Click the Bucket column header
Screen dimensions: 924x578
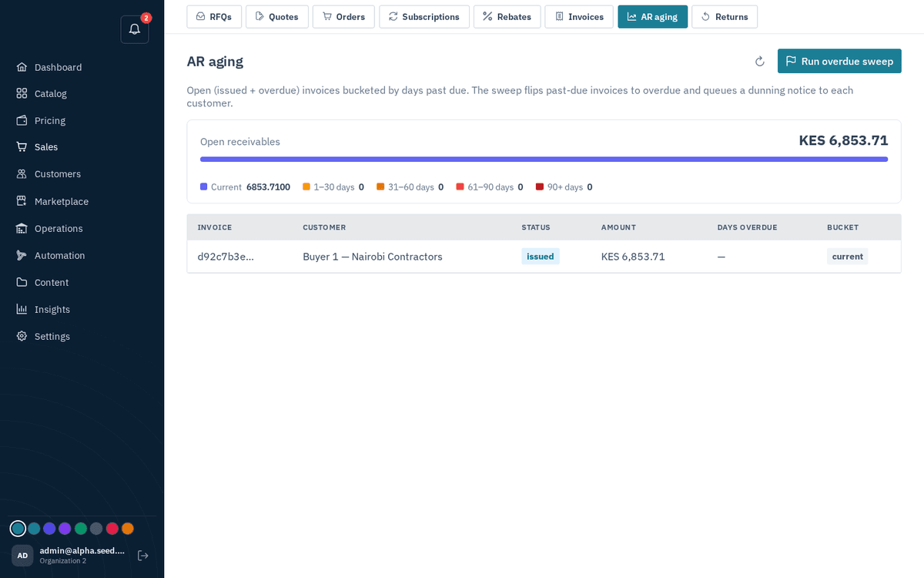point(842,227)
